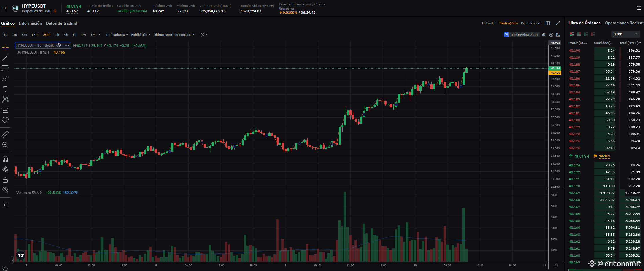644x271 pixels.
Task: Toggle magnet mode for drawings
Action: [5, 159]
